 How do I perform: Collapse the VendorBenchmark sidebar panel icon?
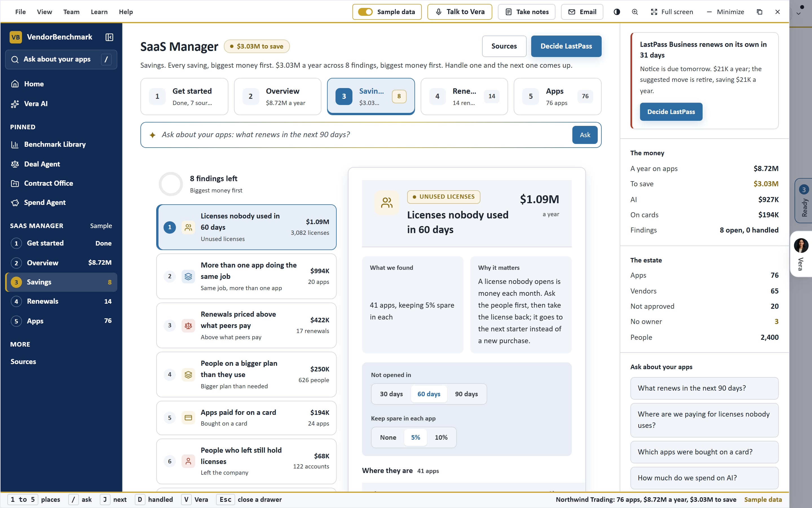(109, 37)
